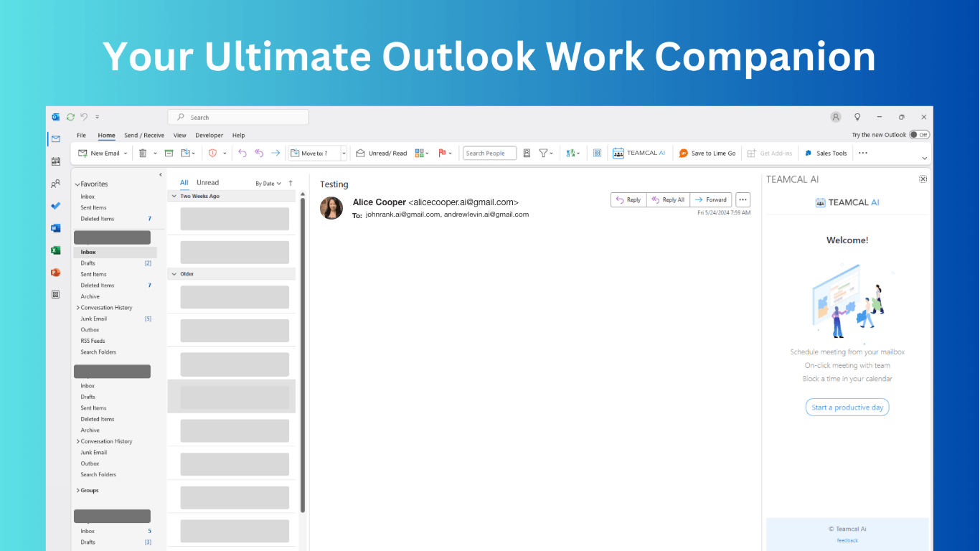
Task: Show All messages tab
Action: tap(184, 183)
